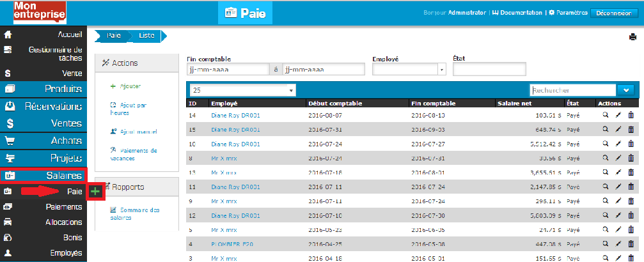Click the Rechercher search field

coord(572,91)
